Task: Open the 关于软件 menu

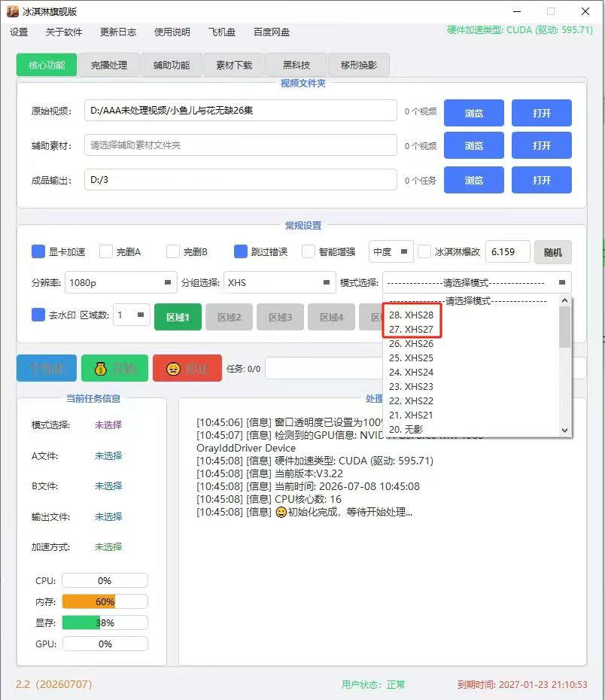Action: coord(64,32)
